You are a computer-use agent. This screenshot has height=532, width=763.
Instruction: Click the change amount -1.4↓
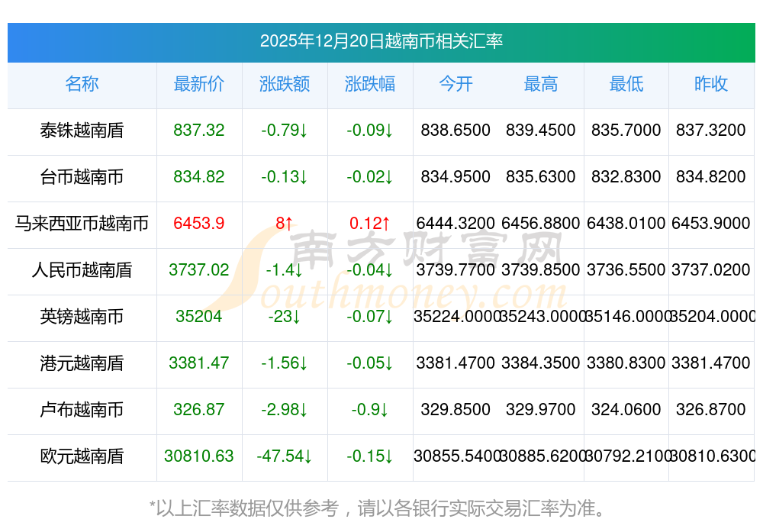tap(284, 269)
